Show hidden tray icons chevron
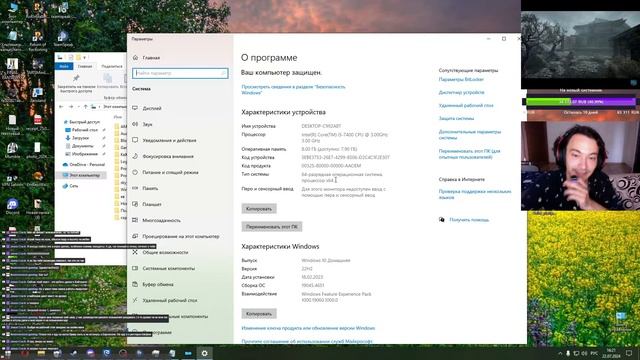The height and width of the screenshot is (360, 640). [560, 353]
